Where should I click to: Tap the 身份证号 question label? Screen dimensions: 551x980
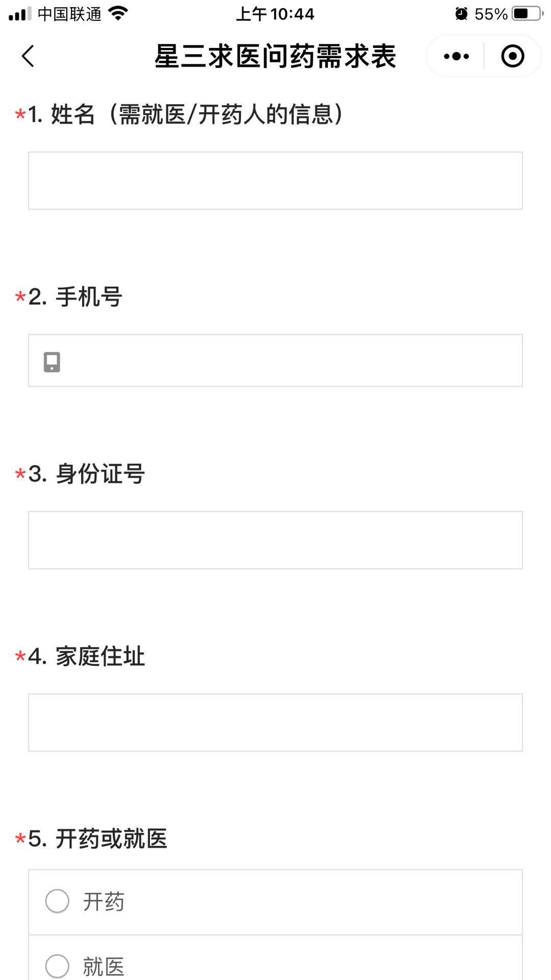click(82, 473)
